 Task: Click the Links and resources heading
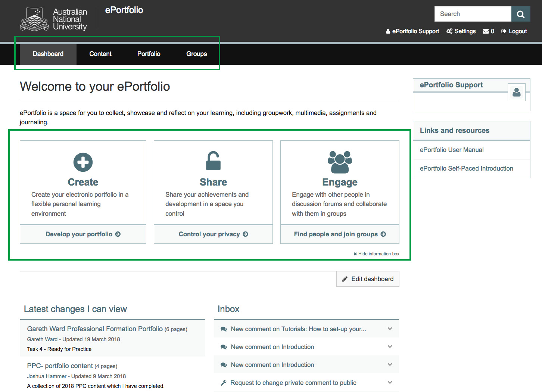point(455,130)
